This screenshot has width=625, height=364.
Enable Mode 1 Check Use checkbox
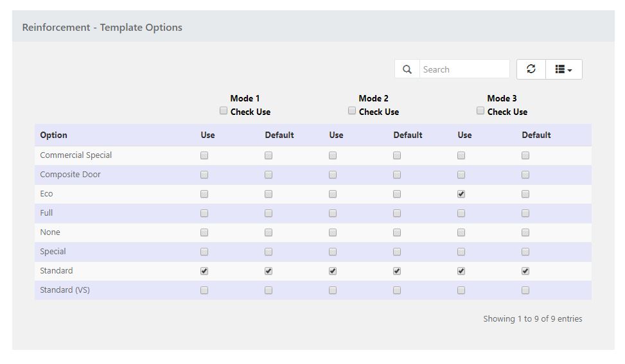pos(224,111)
